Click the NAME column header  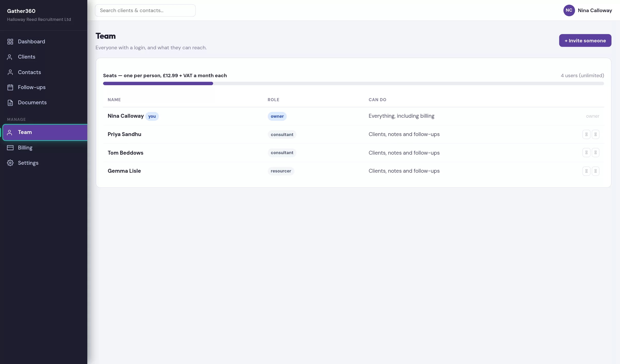(114, 100)
